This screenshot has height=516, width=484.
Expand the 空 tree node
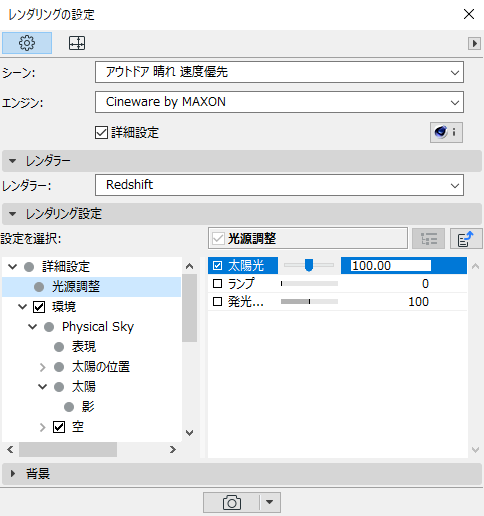click(x=43, y=427)
